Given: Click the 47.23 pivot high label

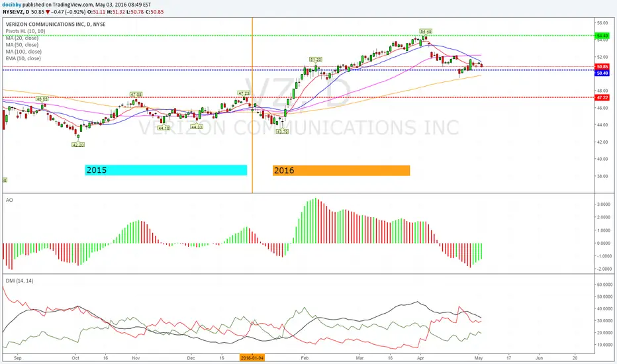Looking at the screenshot, I should click(x=244, y=93).
